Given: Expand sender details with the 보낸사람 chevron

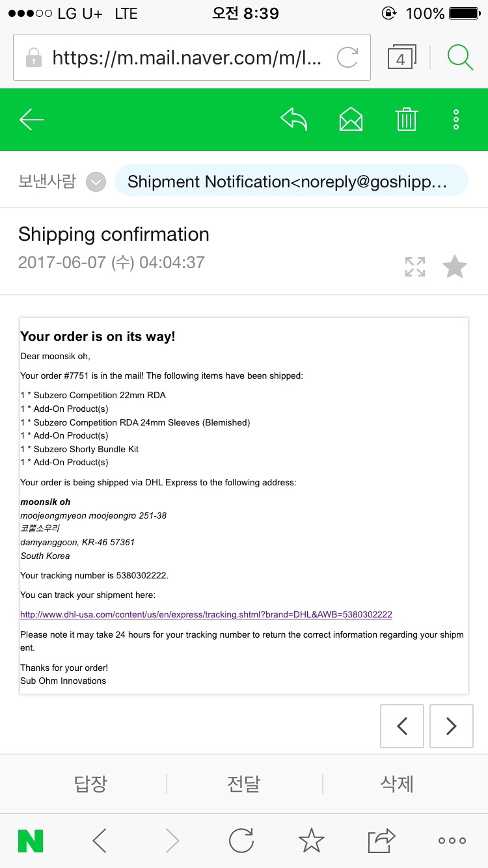Looking at the screenshot, I should pos(96,182).
